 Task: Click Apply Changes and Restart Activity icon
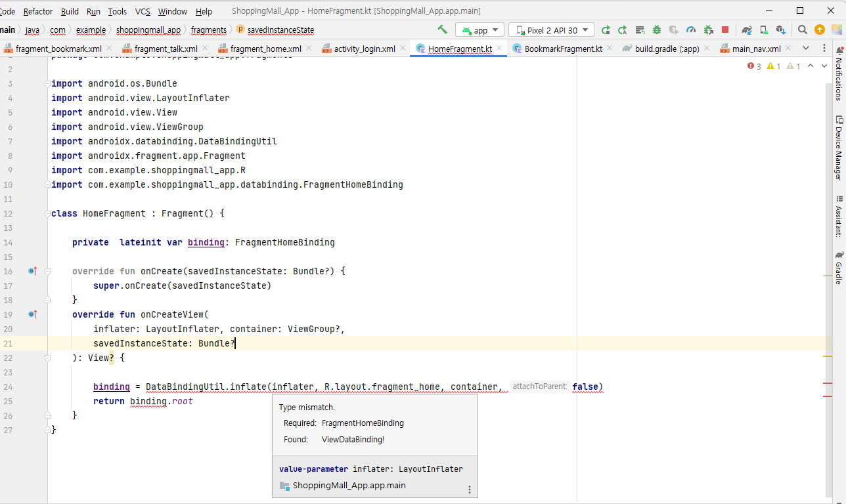(x=622, y=30)
